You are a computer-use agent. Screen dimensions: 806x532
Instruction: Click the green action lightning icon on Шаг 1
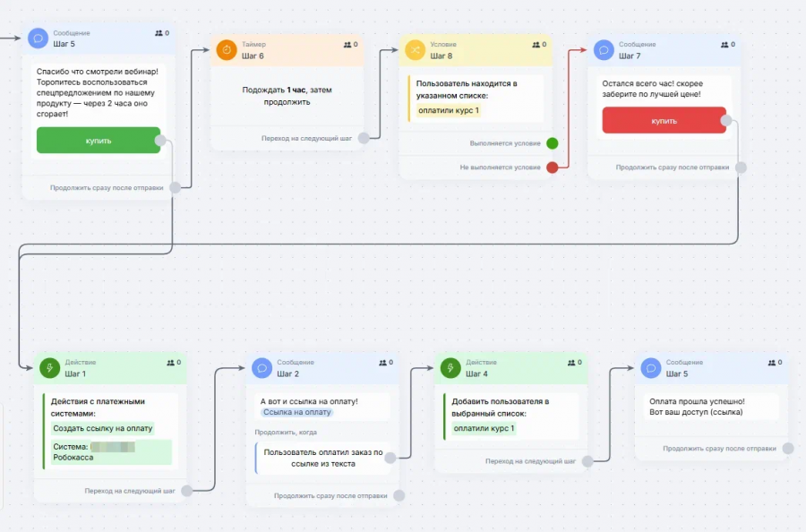click(50, 368)
